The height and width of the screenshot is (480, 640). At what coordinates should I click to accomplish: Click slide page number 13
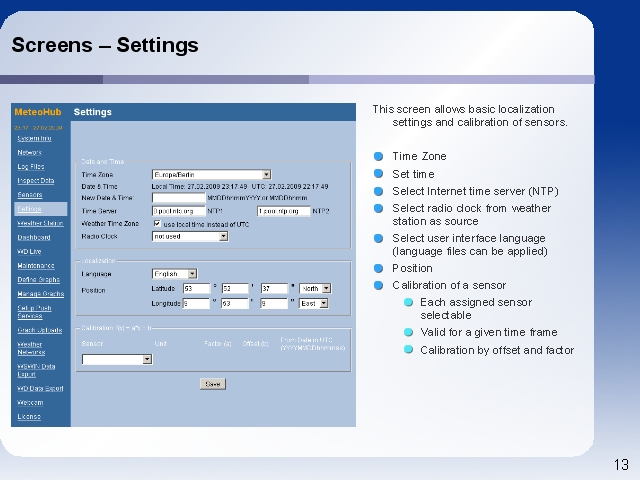(621, 464)
